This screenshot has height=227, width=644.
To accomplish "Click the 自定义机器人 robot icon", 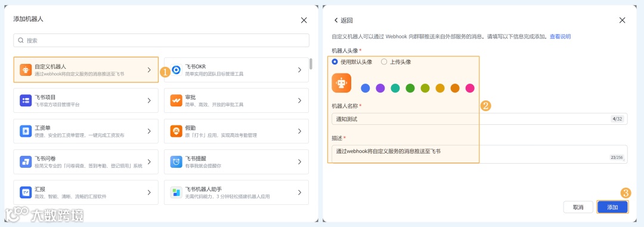I will (x=26, y=70).
